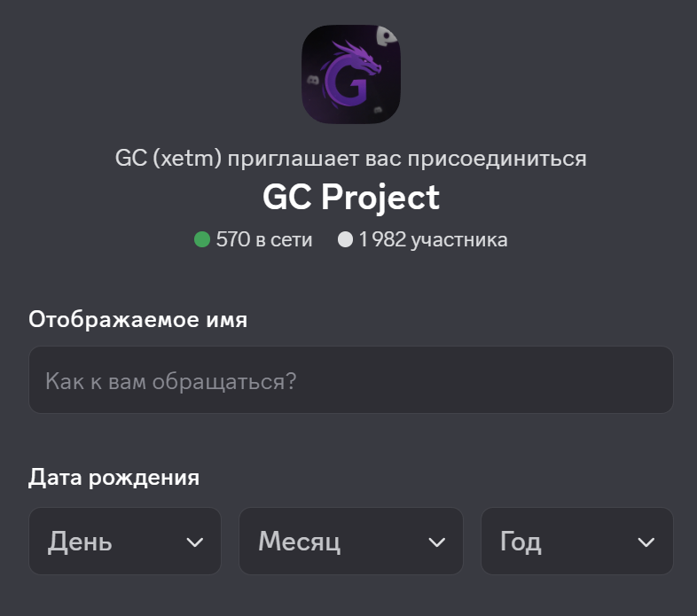The image size is (697, 616).
Task: Click the purple dragon G server avatar
Action: [x=349, y=74]
